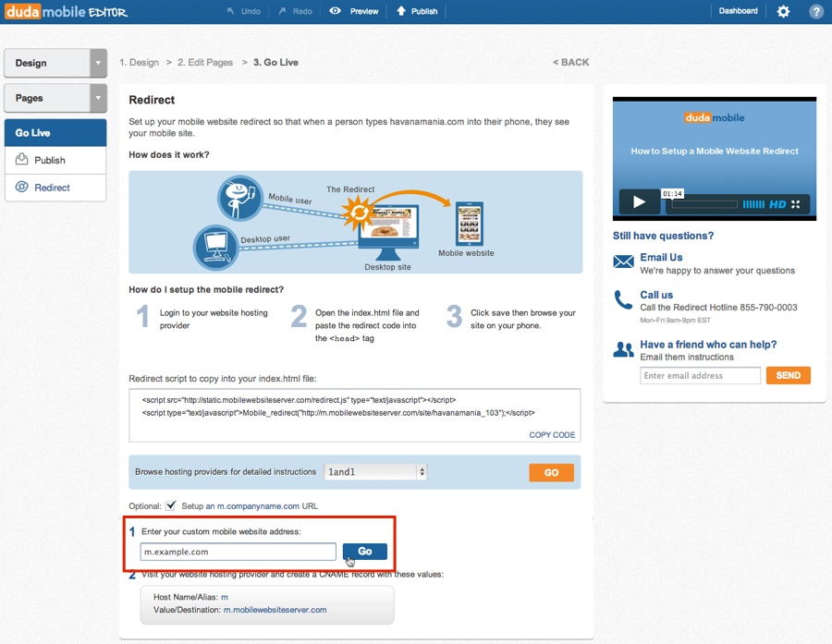Focus the custom mobile website address field
This screenshot has width=832, height=644.
pos(238,552)
